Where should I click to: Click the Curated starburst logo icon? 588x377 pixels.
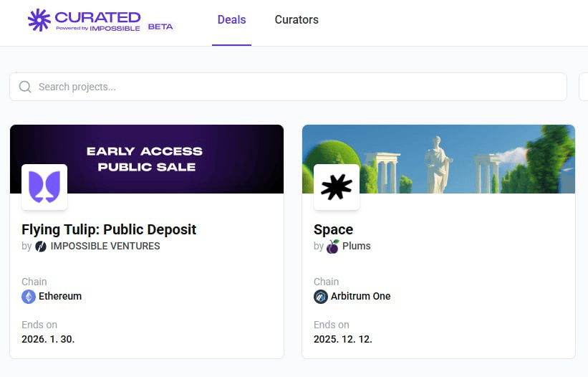(39, 20)
